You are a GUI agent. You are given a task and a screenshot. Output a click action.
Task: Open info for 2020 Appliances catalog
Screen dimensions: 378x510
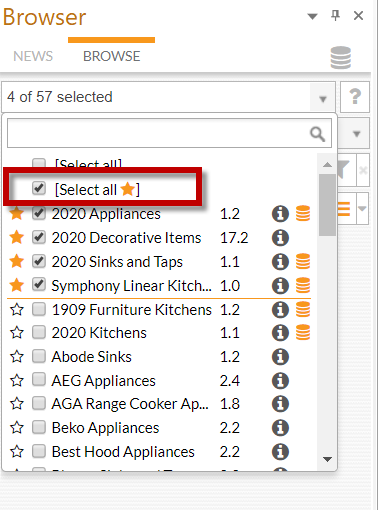[280, 214]
